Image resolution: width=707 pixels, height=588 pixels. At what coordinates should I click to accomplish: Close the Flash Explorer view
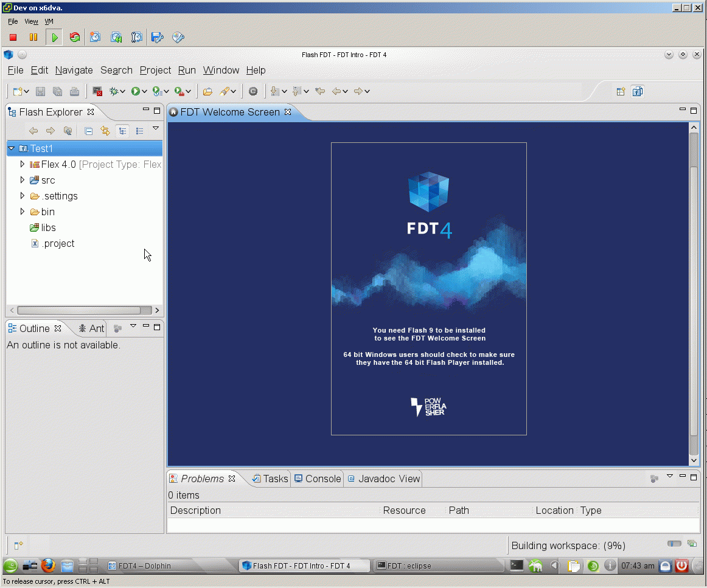[x=91, y=112]
